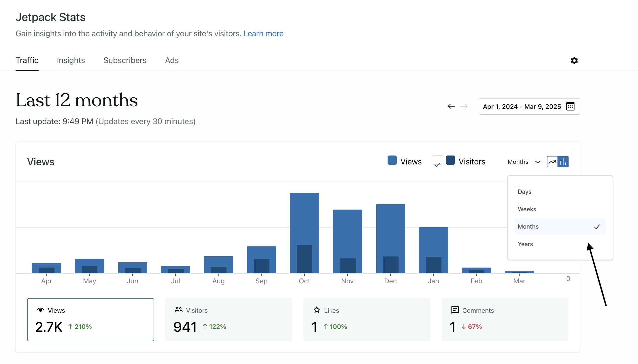
Task: Click the comment bubble icon on Comments card
Action: [455, 310]
